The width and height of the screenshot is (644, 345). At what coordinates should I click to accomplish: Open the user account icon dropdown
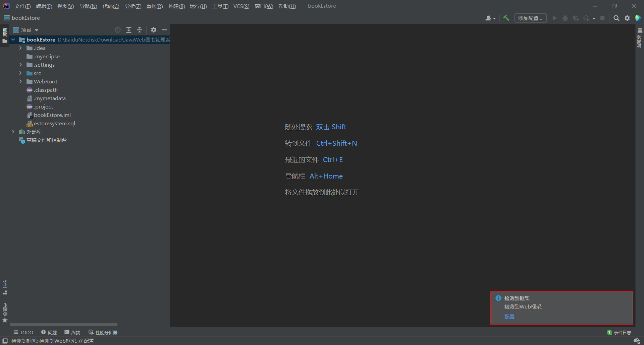click(x=490, y=18)
